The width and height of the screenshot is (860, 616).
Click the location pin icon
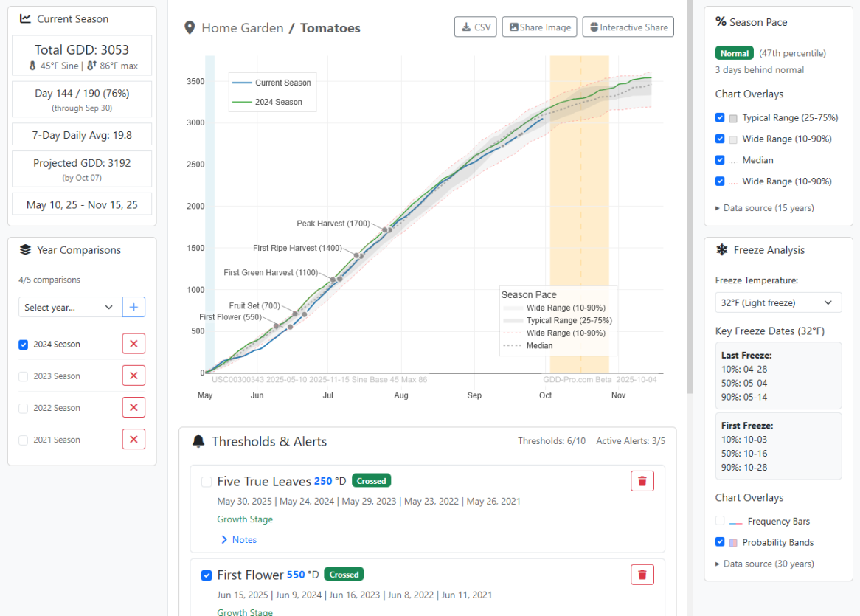[190, 28]
